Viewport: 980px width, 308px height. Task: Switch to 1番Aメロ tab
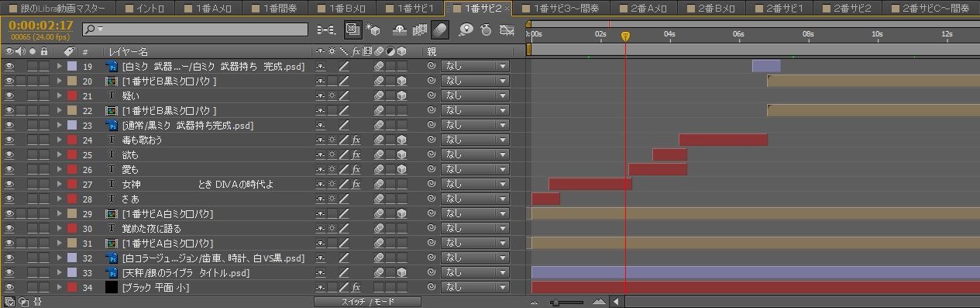pos(209,9)
